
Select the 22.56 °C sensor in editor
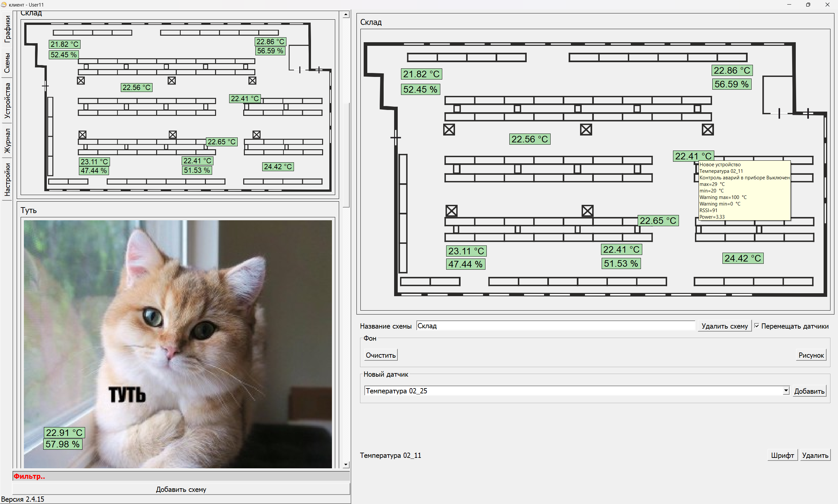click(x=530, y=139)
